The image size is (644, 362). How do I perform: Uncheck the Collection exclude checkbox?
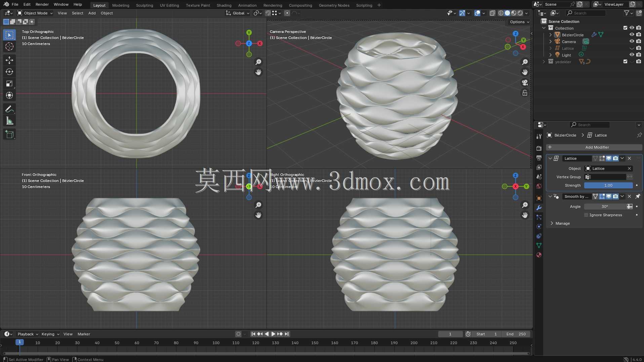click(x=625, y=28)
